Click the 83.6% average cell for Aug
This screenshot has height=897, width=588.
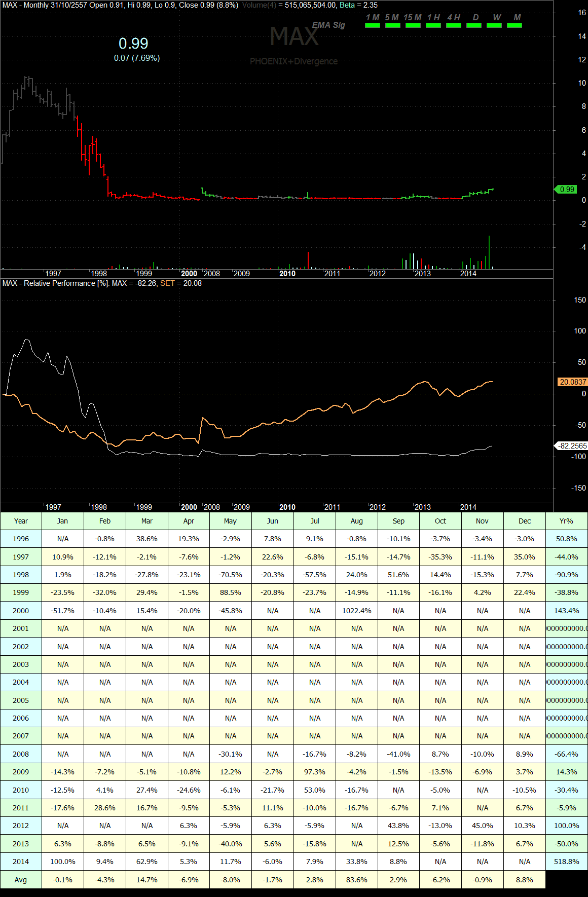[357, 880]
